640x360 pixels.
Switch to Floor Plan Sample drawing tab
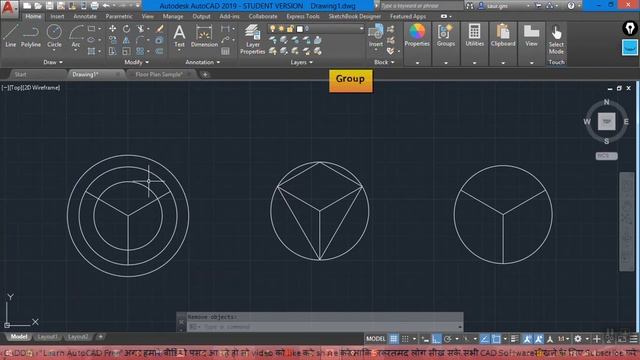pos(159,74)
